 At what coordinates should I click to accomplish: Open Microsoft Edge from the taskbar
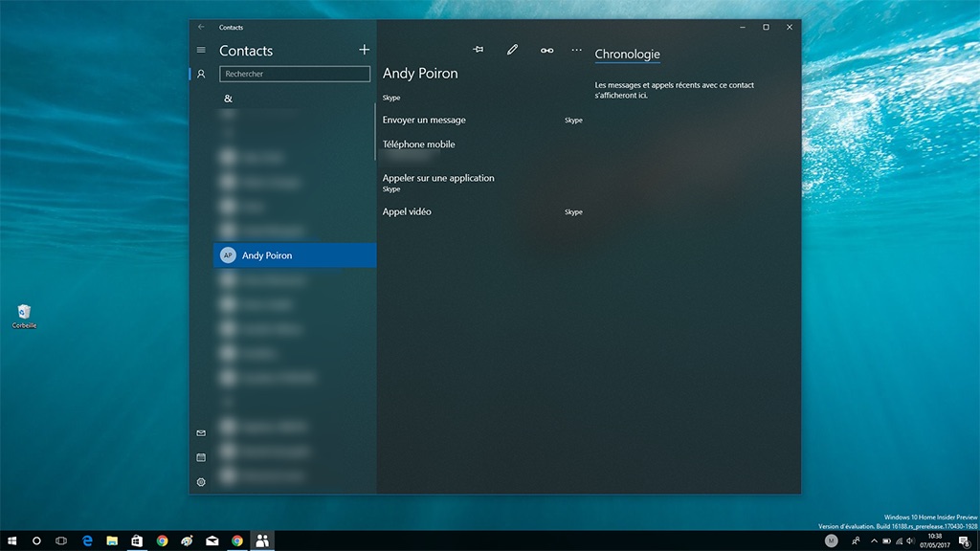point(86,540)
